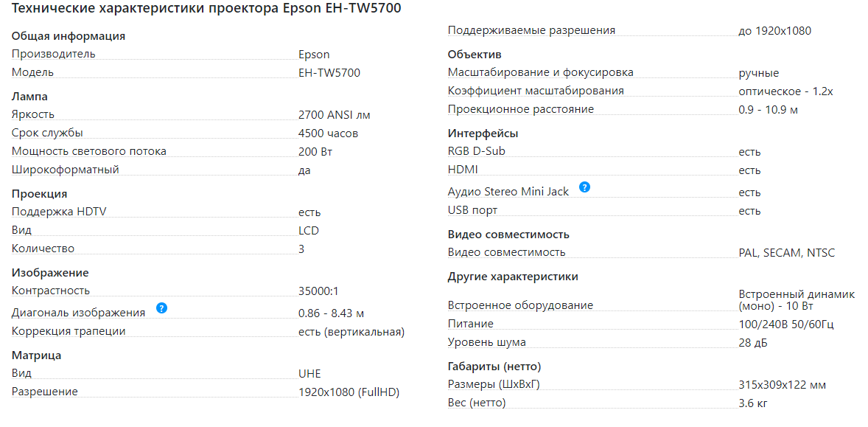Click the Поддерживаемые разрешения label
Viewport: 868px width, 427px height.
[531, 31]
